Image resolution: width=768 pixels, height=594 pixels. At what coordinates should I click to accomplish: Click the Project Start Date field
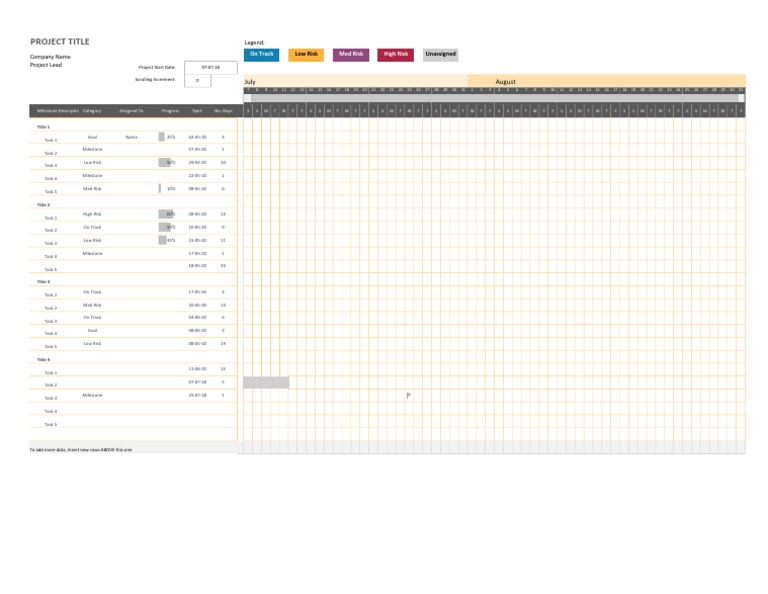[210, 67]
